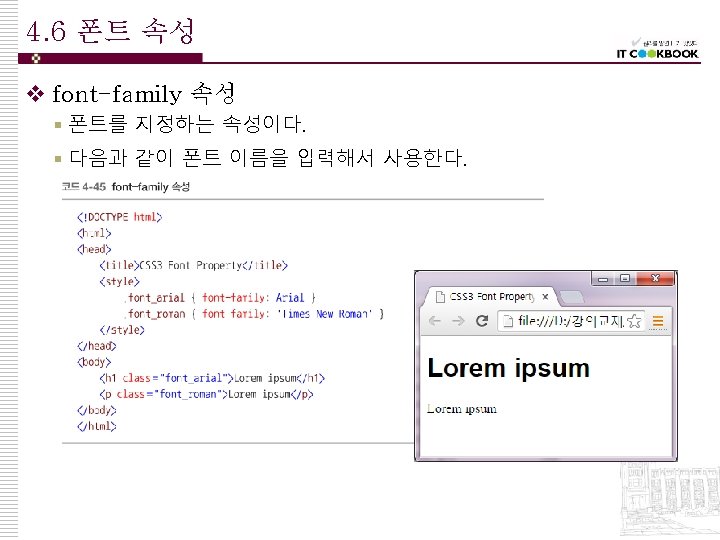This screenshot has height=540, width=720.
Task: Click bullet '폰트를 지정하는 속성이다.'
Action: 187,124
